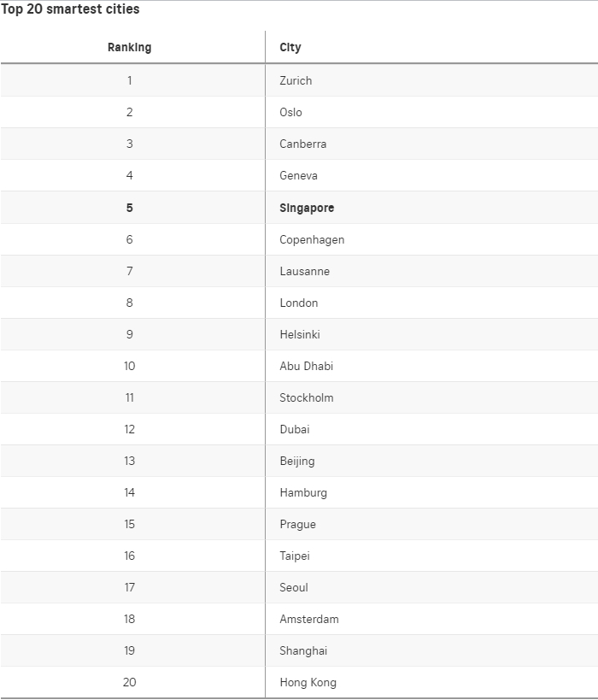Click the City column header
598x700 pixels.
coord(290,47)
